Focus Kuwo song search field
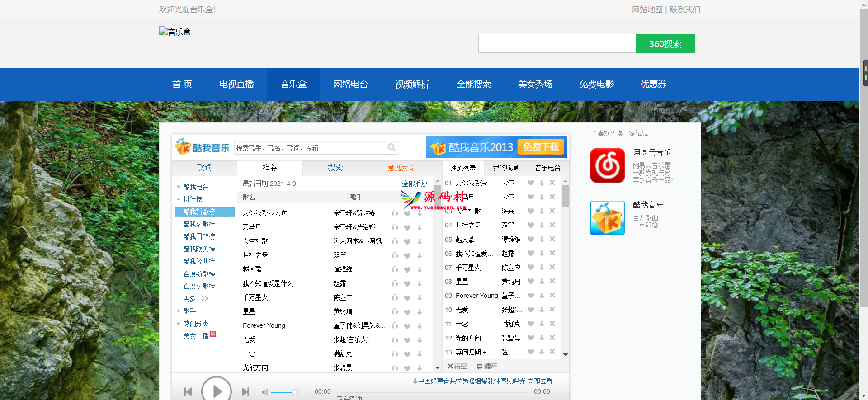The image size is (868, 400). point(311,148)
